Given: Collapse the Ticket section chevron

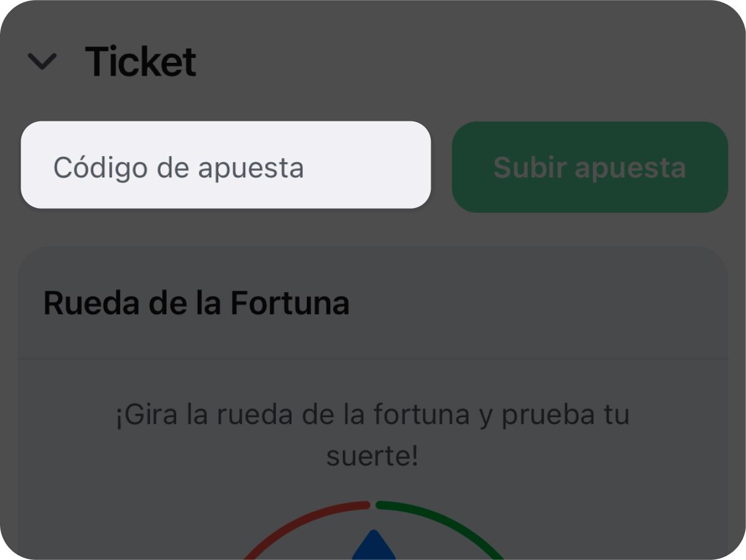Looking at the screenshot, I should coord(42,61).
